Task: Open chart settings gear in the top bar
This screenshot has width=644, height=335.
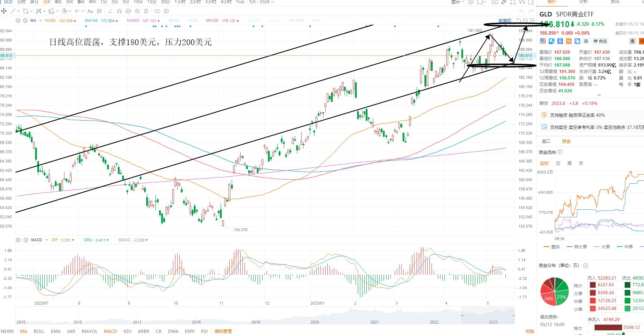Action: (471, 2)
